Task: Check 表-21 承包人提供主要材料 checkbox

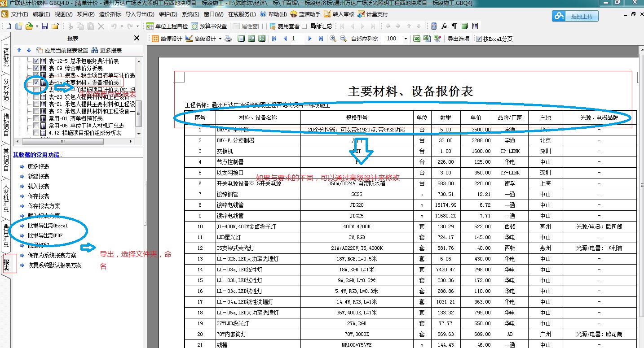Action: point(36,104)
